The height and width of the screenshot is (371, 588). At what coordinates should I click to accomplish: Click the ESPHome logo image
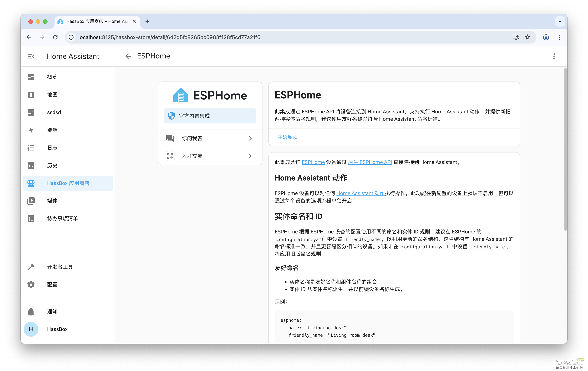[210, 95]
